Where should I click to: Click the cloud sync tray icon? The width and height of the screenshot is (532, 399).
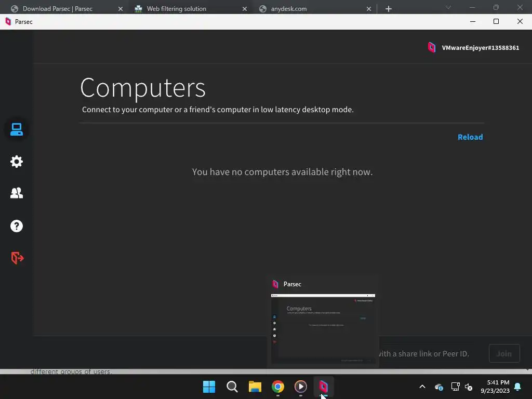[x=438, y=387]
